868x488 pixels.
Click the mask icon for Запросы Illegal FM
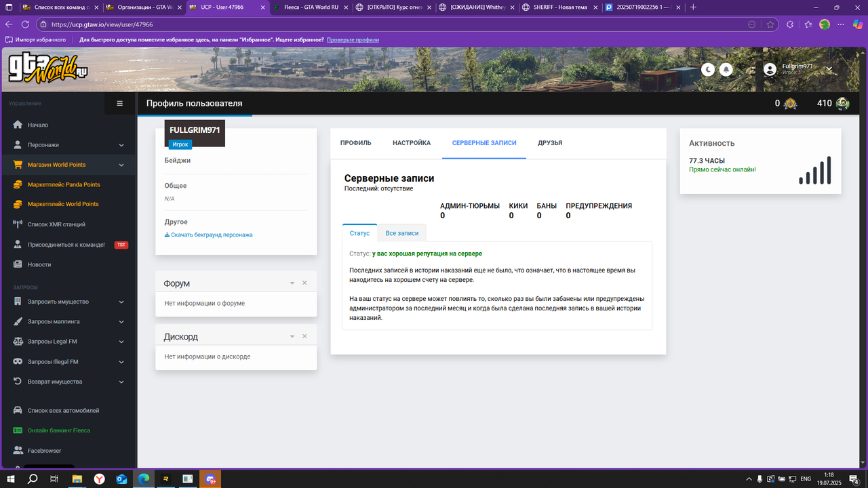(x=18, y=362)
